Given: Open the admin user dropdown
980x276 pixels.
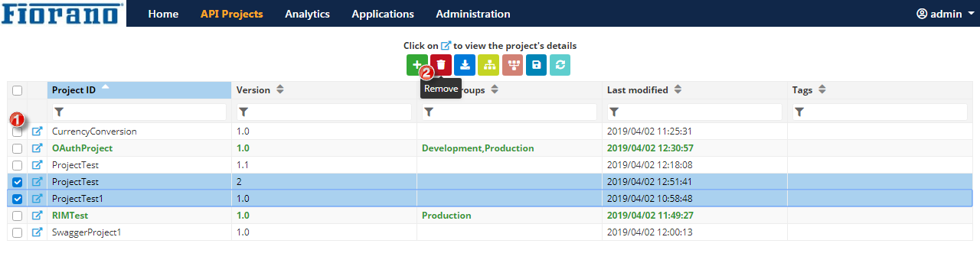Looking at the screenshot, I should point(945,14).
